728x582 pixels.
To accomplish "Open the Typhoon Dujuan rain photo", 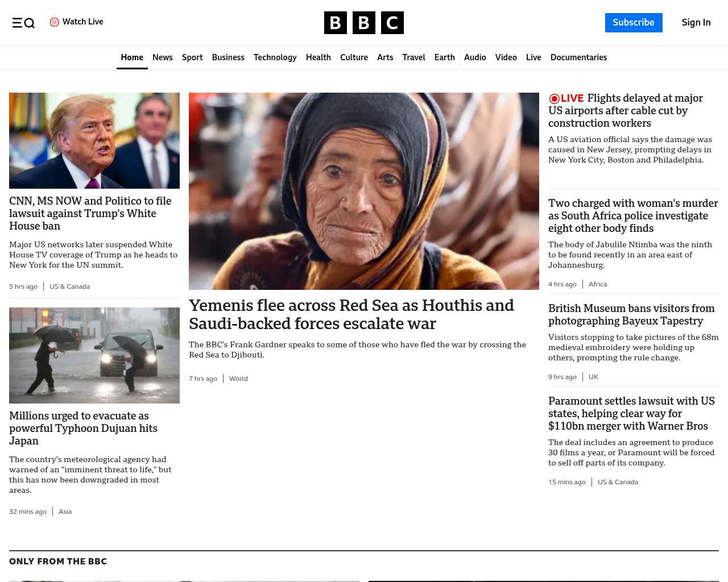I will [x=94, y=355].
